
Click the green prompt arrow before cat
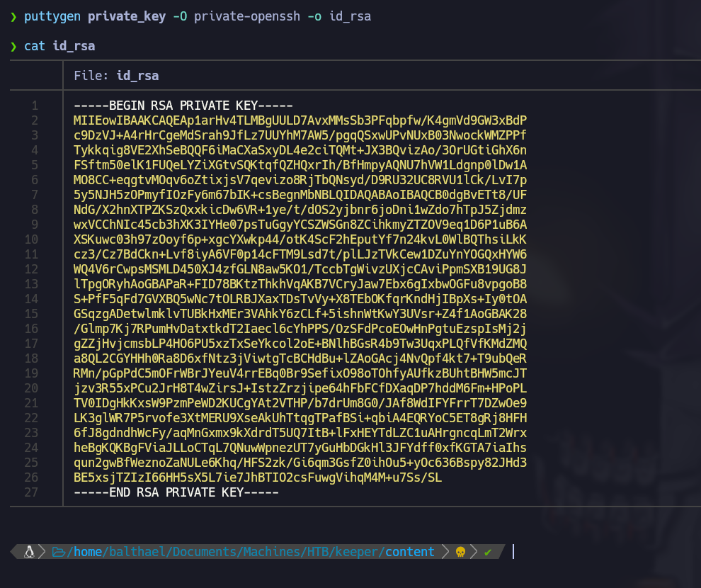click(13, 46)
